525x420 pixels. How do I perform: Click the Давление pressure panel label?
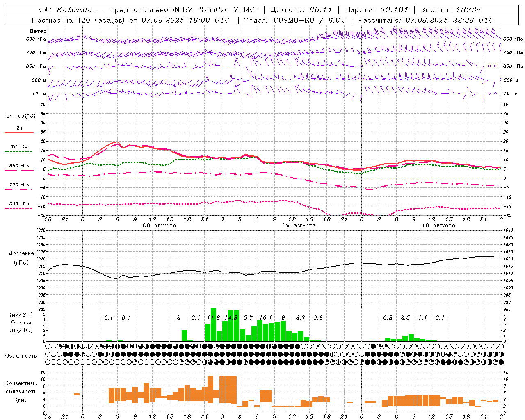pos(21,253)
